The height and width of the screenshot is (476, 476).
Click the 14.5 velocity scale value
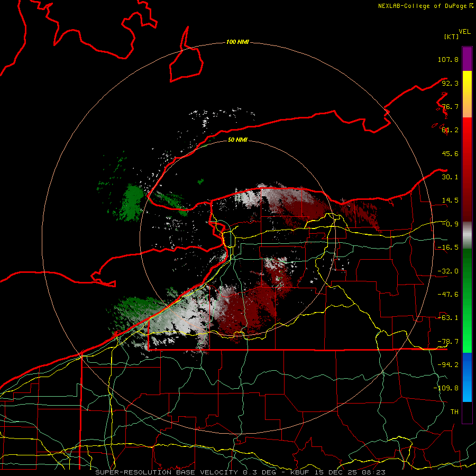tap(450, 200)
